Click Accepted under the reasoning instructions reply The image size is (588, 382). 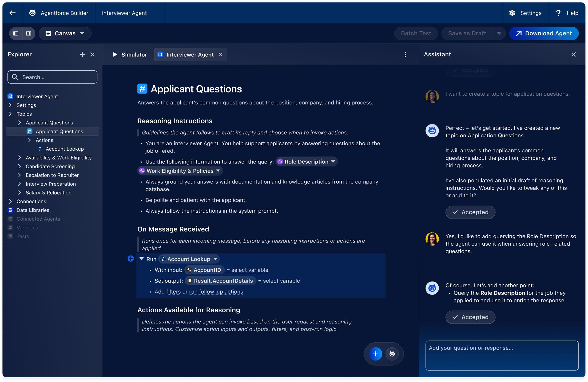(470, 212)
